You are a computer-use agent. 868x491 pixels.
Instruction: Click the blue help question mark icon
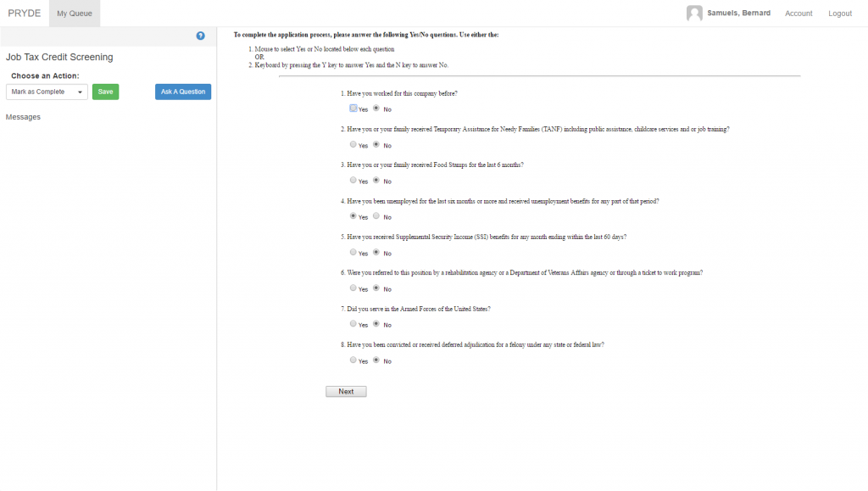click(201, 36)
